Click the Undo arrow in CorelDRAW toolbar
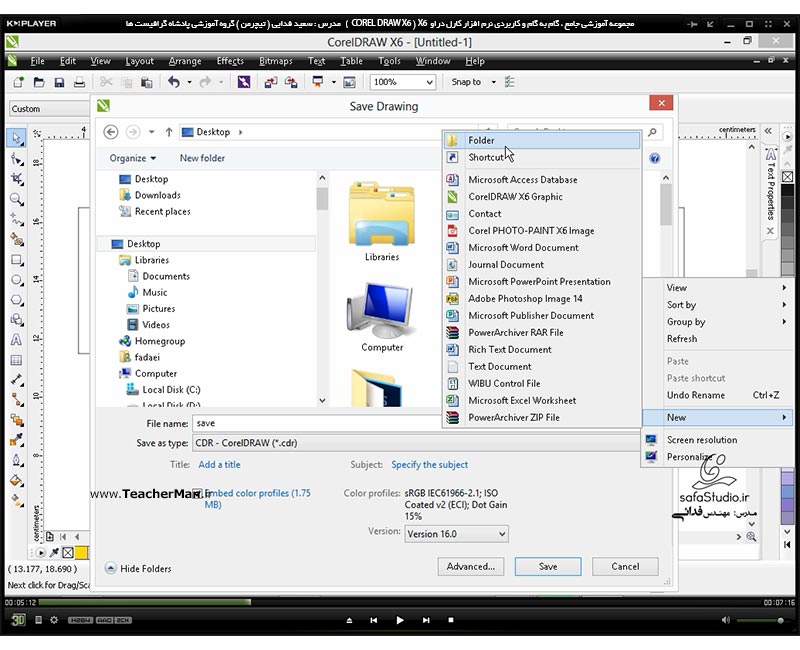The width and height of the screenshot is (800, 650). tap(173, 82)
